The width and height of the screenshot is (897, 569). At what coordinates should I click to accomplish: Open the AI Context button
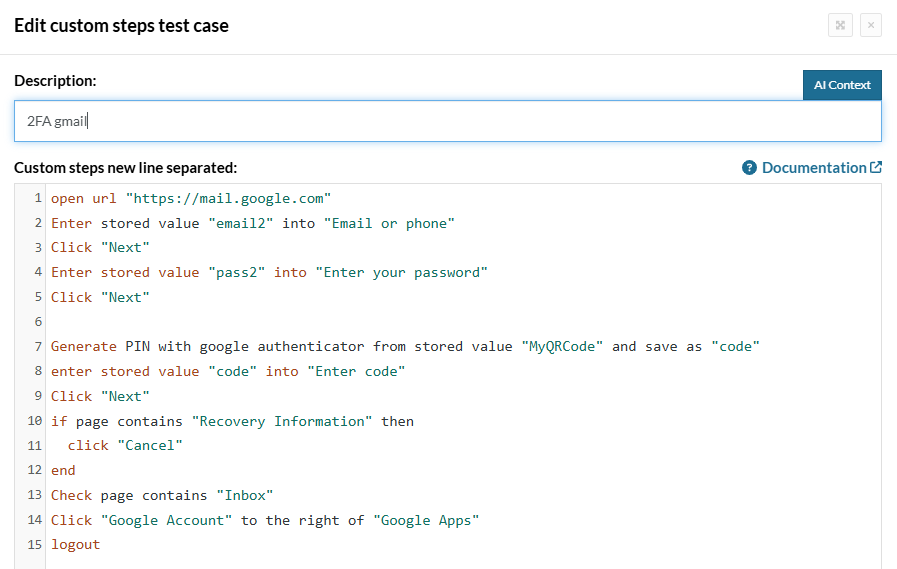coord(841,85)
